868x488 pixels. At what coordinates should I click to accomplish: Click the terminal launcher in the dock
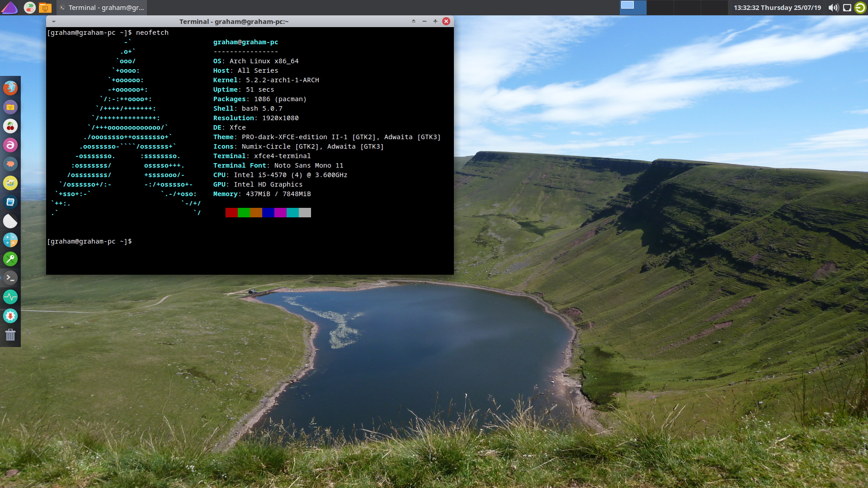coord(10,278)
